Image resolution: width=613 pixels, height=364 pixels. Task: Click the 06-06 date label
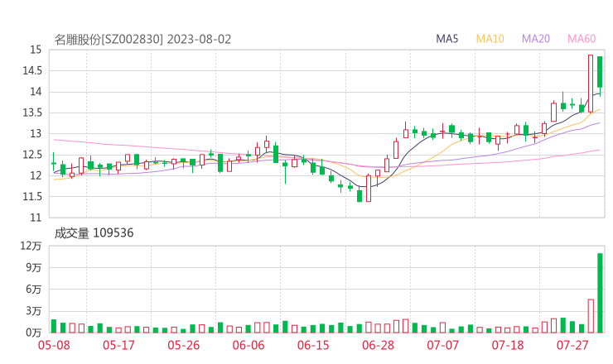coord(249,345)
